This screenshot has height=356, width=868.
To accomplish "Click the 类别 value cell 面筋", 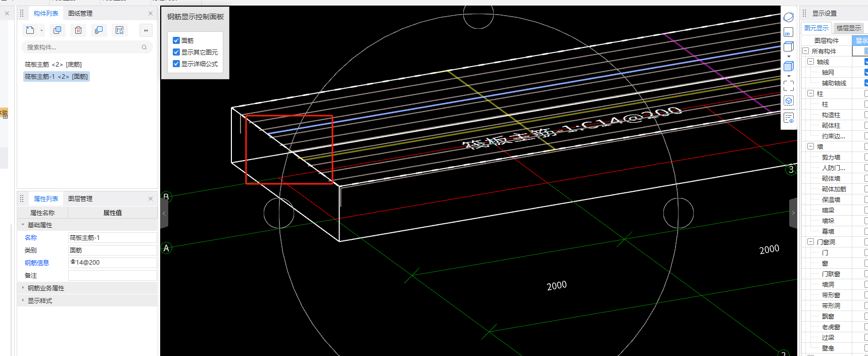I will [112, 250].
